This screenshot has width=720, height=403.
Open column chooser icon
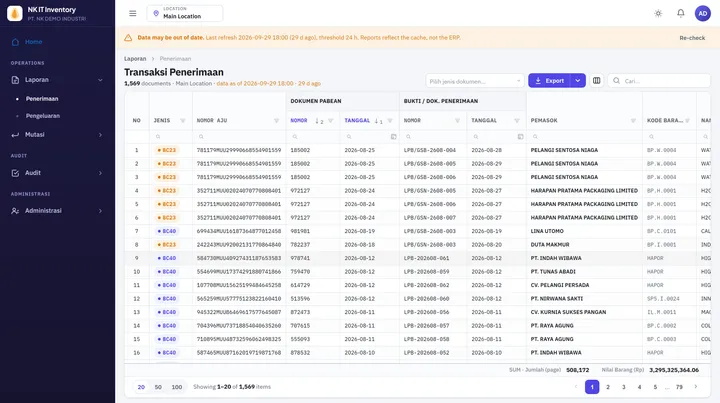point(596,81)
